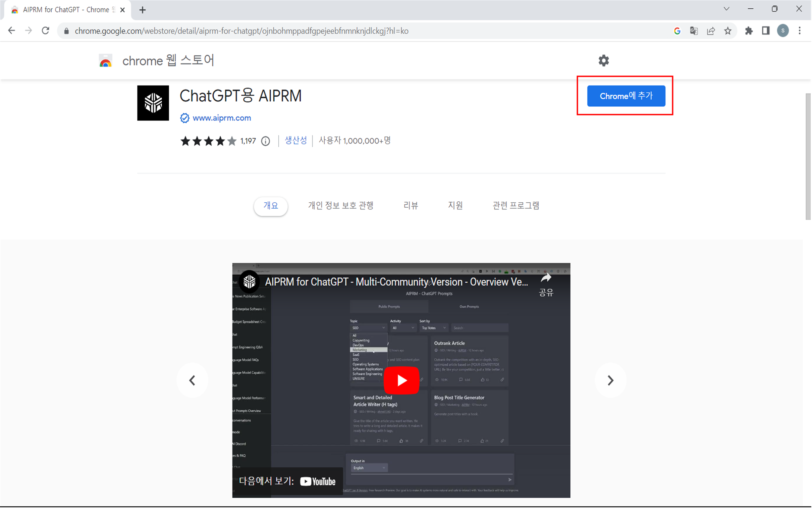Open the translate page icon
The image size is (812, 508).
click(x=694, y=31)
